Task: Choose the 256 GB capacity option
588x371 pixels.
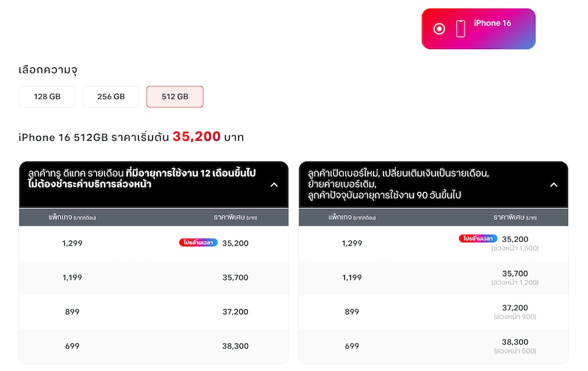Action: pyautogui.click(x=111, y=97)
